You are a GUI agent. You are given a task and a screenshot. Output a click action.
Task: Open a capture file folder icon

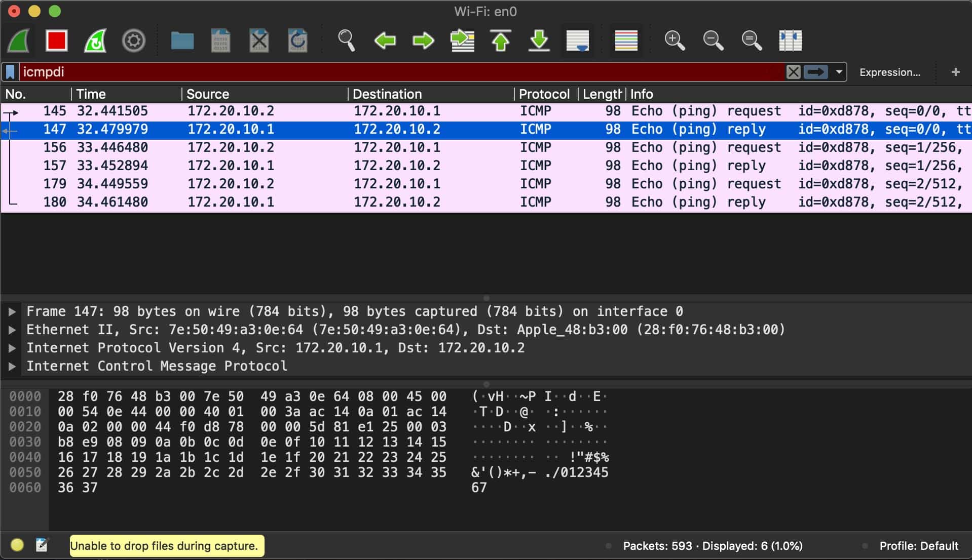pos(182,41)
